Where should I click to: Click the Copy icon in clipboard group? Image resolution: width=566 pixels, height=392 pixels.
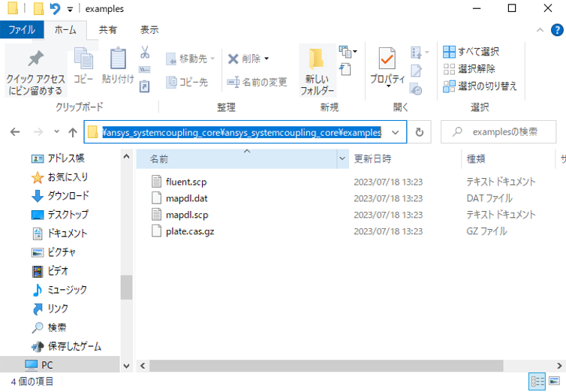click(x=83, y=59)
